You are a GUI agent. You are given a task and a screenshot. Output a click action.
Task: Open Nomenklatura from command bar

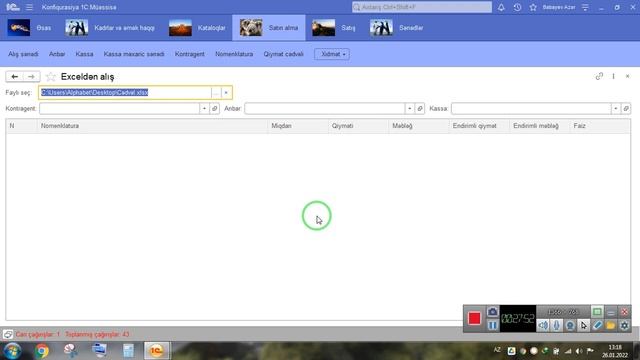[x=234, y=54]
